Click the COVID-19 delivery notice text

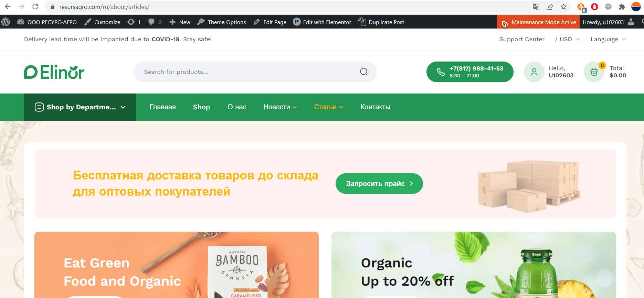click(x=118, y=39)
